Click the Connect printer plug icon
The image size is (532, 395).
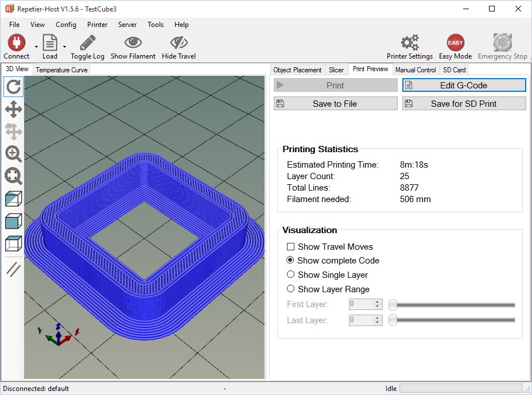pos(16,42)
